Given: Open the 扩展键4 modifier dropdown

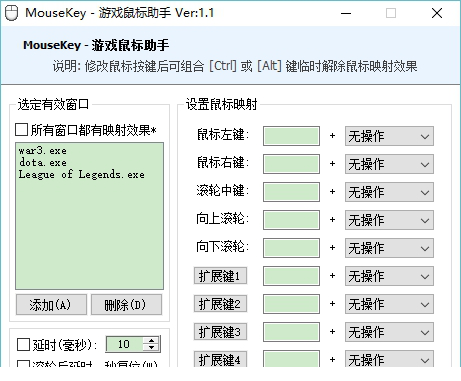Looking at the screenshot, I should click(389, 359).
